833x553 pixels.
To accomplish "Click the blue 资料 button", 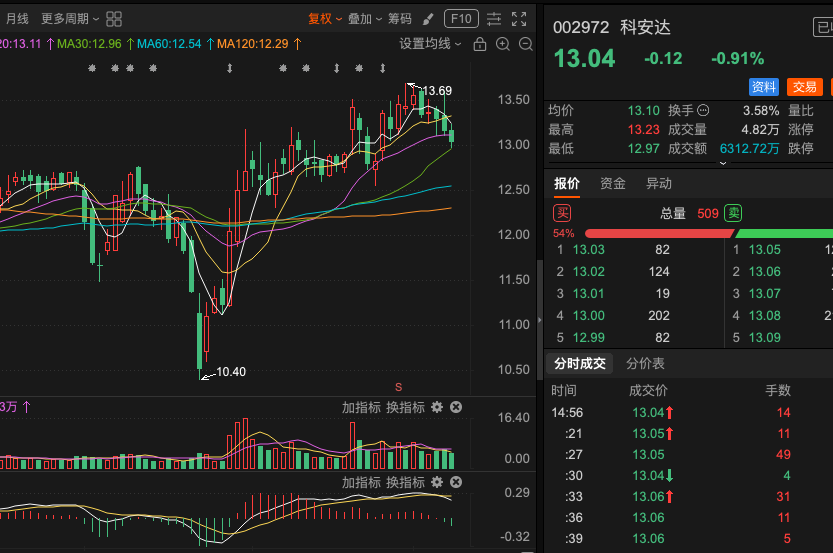I will coord(763,87).
